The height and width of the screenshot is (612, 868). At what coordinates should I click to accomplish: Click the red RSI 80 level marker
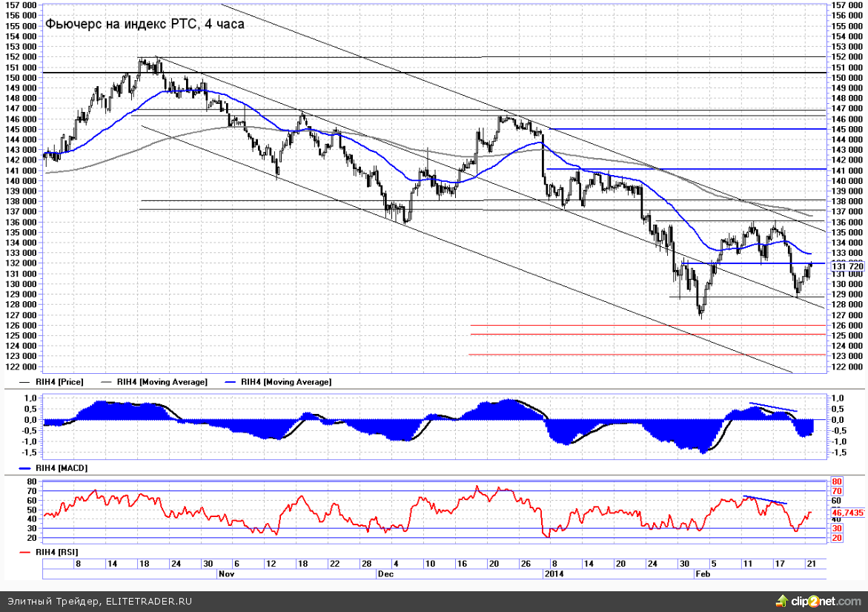(837, 481)
